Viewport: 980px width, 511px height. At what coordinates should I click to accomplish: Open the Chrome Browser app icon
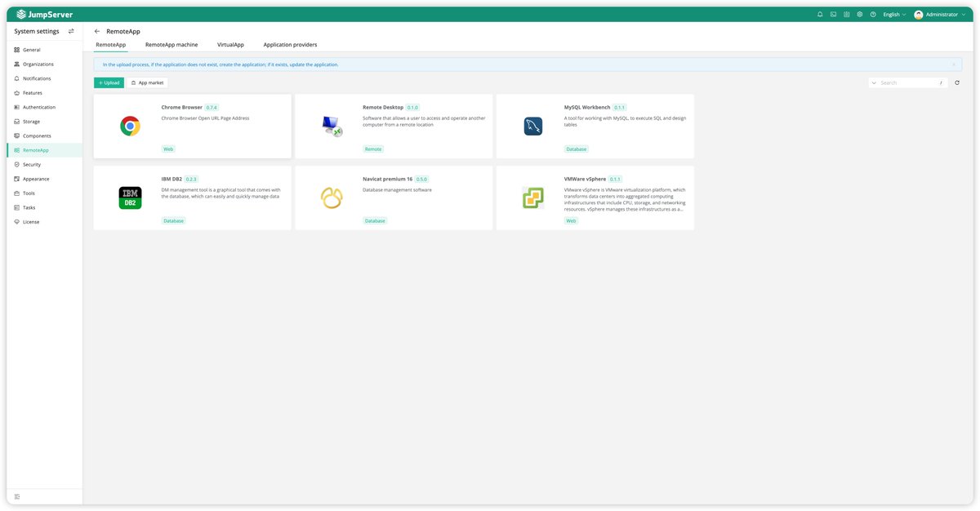pyautogui.click(x=130, y=126)
